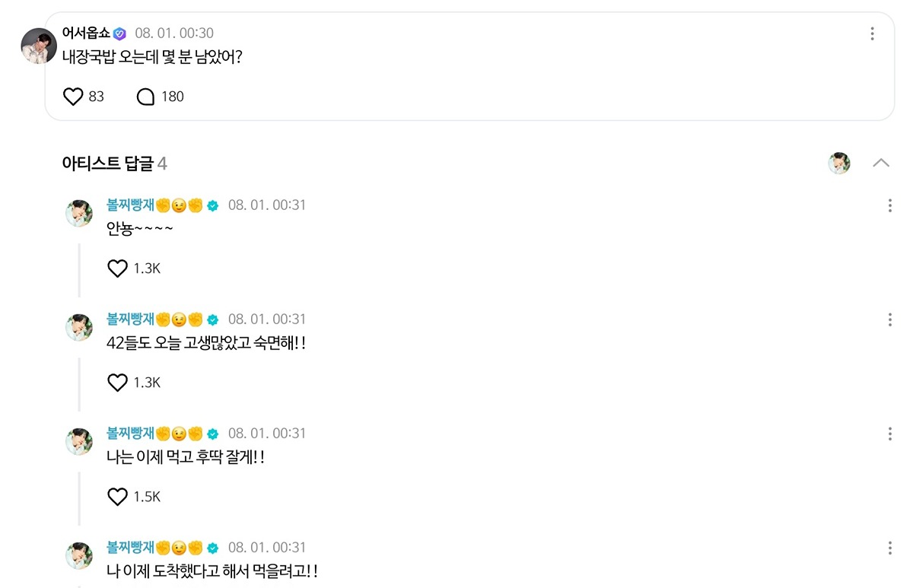The height and width of the screenshot is (588, 913).
Task: Open the main post's three-dot menu
Action: pos(872,33)
